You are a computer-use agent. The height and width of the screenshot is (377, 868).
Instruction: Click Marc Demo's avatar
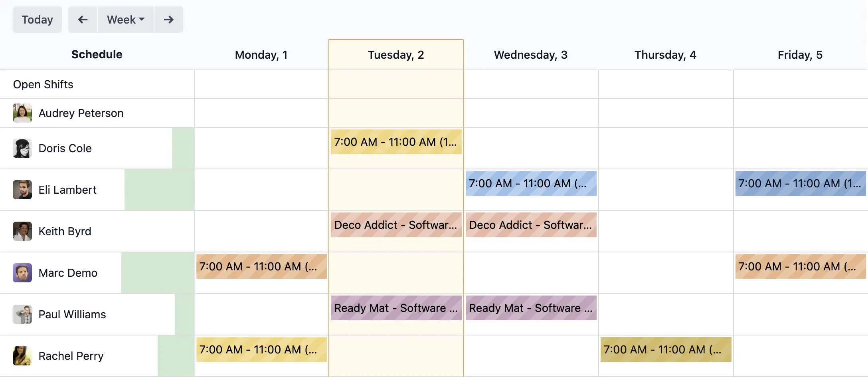tap(22, 273)
